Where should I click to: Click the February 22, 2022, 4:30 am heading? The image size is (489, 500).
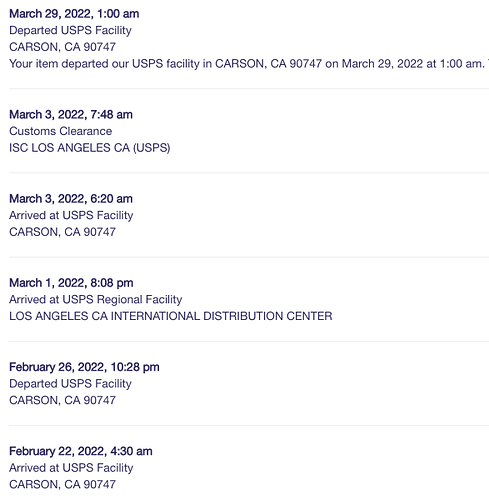pyautogui.click(x=81, y=451)
